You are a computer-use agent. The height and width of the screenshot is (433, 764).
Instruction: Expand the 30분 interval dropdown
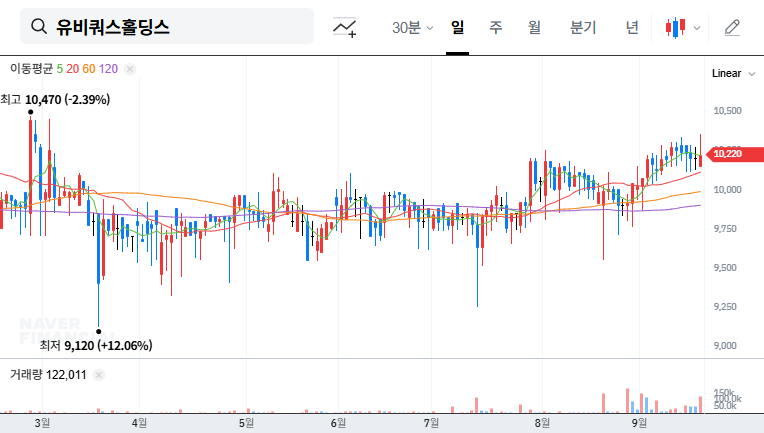click(412, 27)
